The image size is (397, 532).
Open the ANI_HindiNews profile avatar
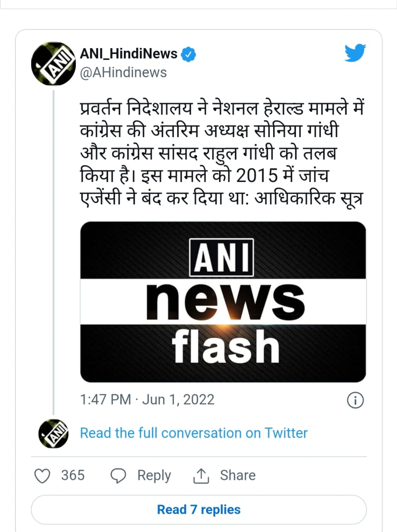pyautogui.click(x=53, y=64)
